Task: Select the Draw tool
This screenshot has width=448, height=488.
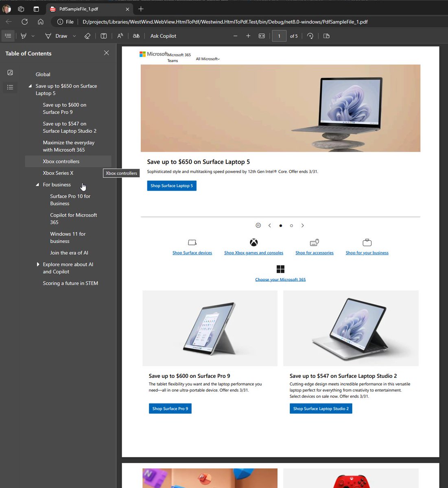Action: point(56,36)
